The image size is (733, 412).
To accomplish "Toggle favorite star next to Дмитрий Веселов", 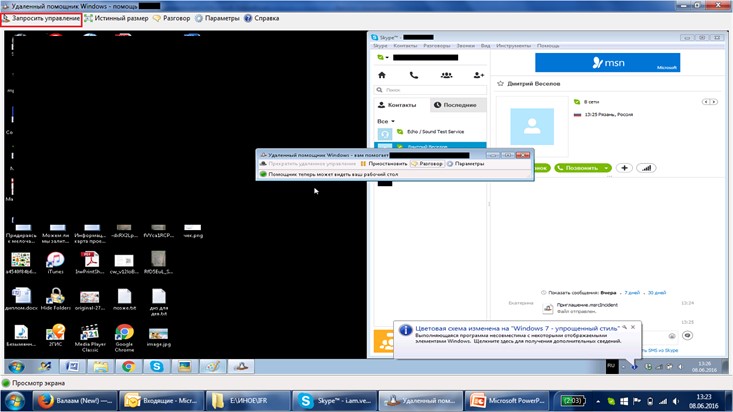I will [501, 84].
